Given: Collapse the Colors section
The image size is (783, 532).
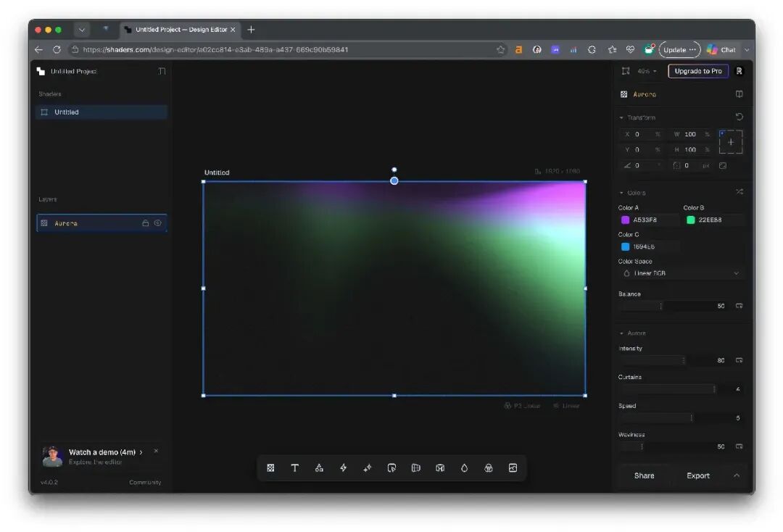Looking at the screenshot, I should [x=621, y=193].
